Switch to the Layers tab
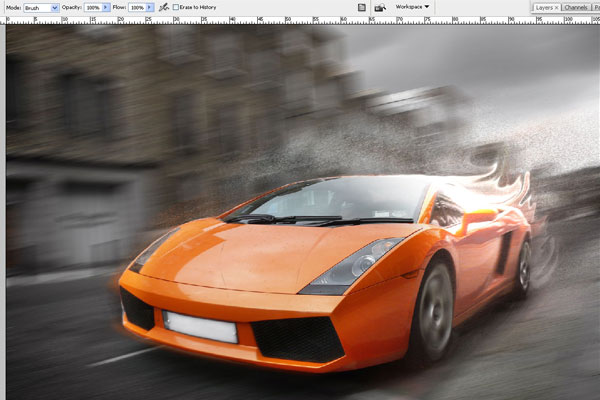 point(544,8)
